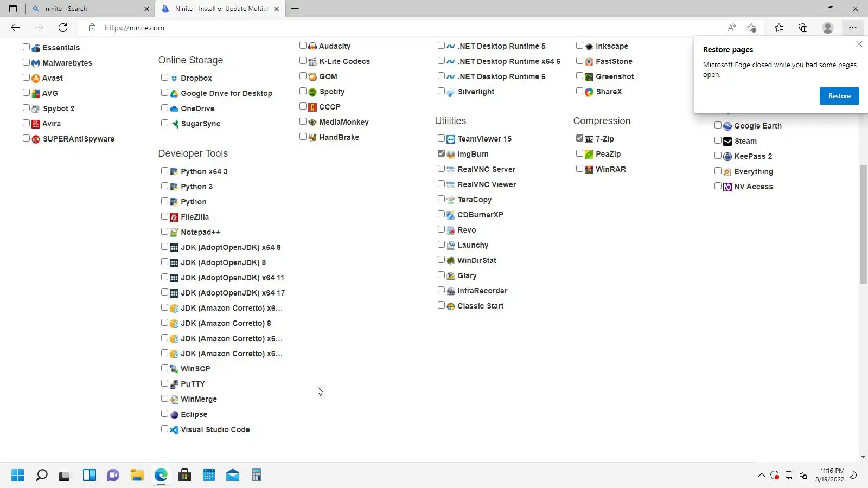
Task: Click the Dropbox app icon
Action: pyautogui.click(x=174, y=78)
